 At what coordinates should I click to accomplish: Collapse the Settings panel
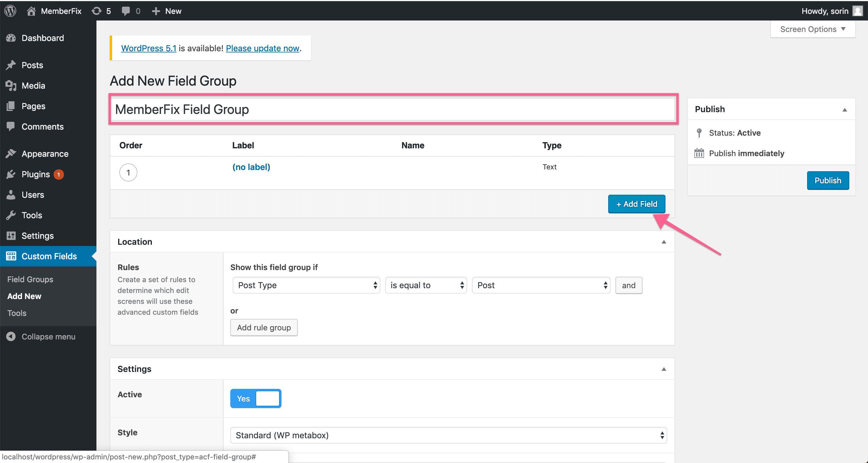click(x=664, y=369)
